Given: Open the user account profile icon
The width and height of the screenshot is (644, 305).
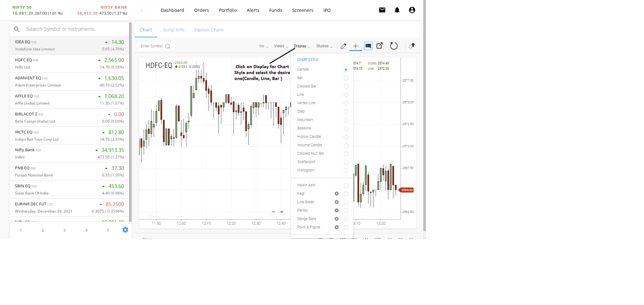Looking at the screenshot, I should pyautogui.click(x=412, y=10).
